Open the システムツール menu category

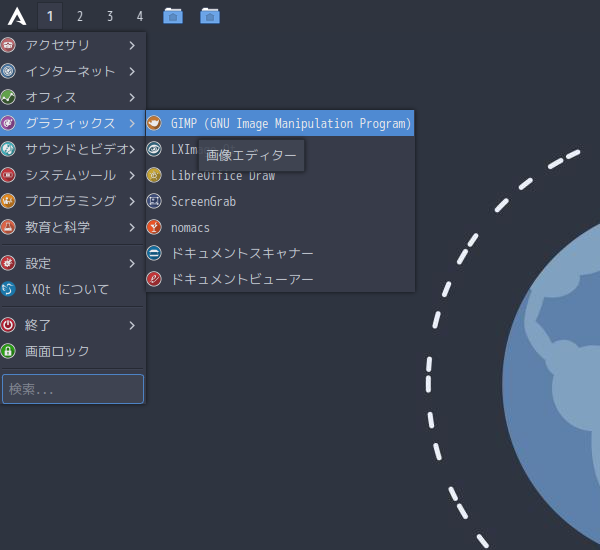[x=72, y=175]
